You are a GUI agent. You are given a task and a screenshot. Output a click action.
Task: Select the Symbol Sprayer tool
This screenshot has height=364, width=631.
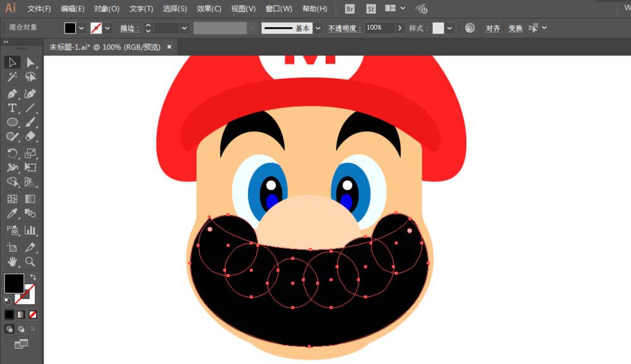tap(12, 230)
